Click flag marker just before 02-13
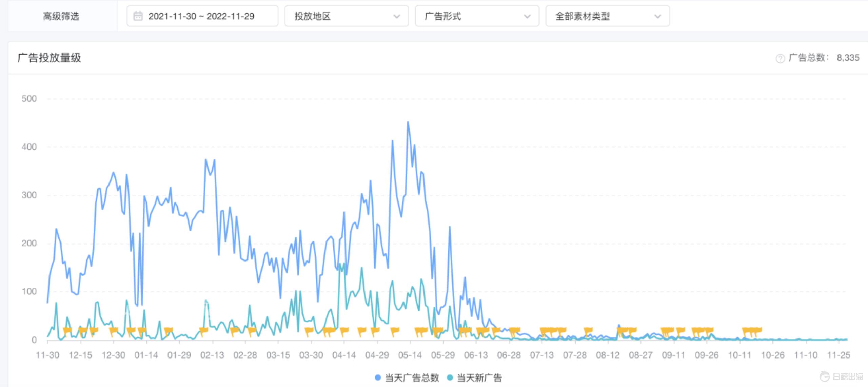 tap(203, 331)
